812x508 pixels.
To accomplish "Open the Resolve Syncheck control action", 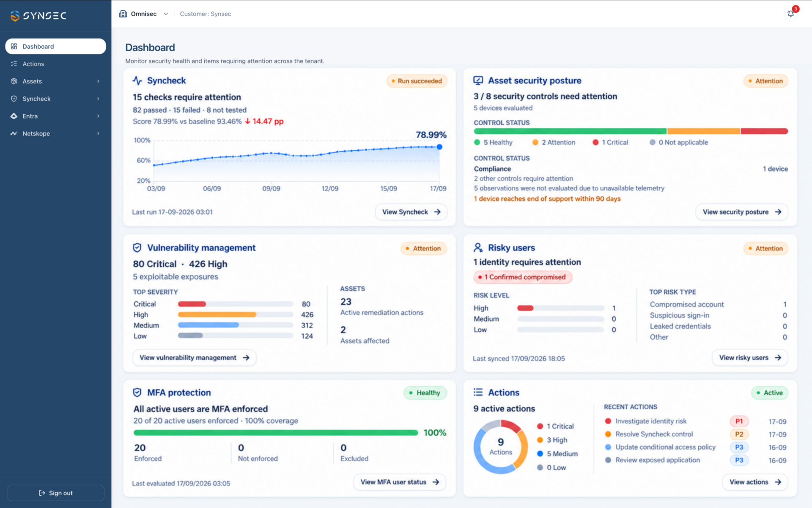I will click(x=654, y=434).
